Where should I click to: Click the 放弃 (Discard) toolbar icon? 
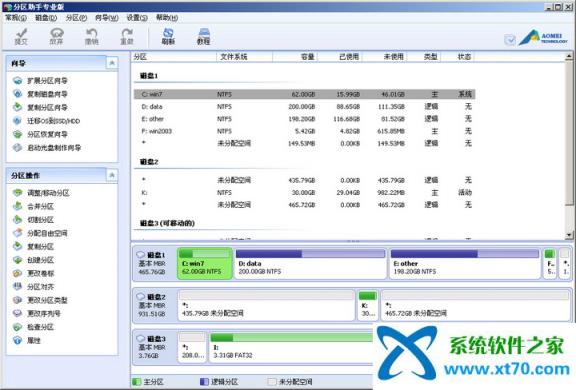(x=56, y=37)
